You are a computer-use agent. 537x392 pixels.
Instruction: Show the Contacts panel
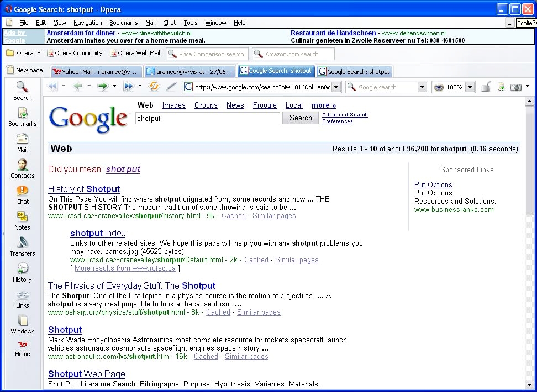(22, 168)
